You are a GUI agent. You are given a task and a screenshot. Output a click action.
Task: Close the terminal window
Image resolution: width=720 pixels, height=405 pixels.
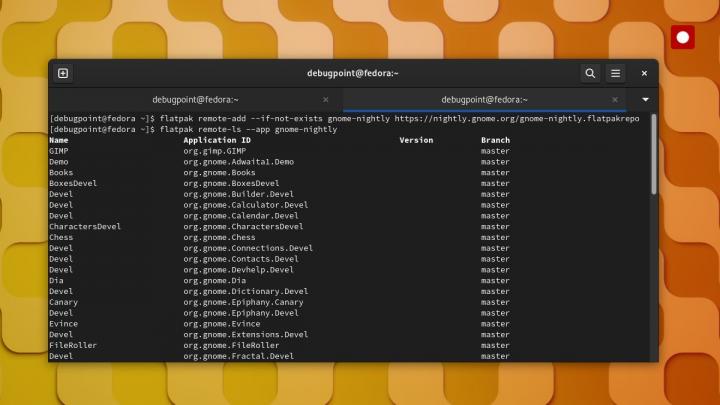[x=645, y=73]
